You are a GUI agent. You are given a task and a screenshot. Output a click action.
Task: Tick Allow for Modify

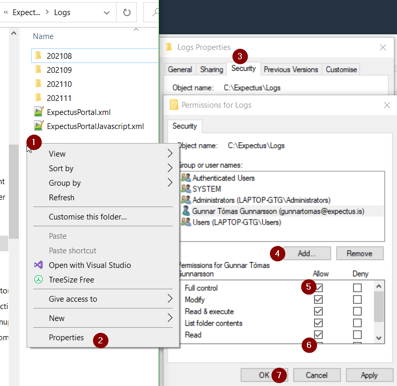point(318,299)
